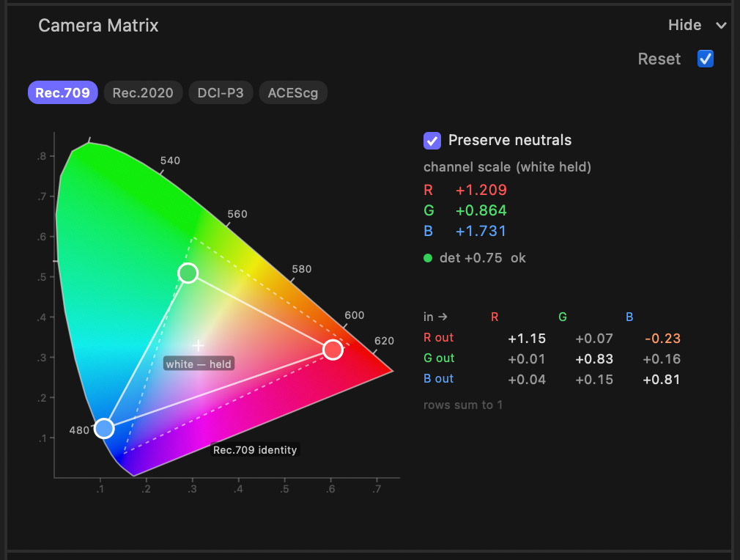Screen dimensions: 740x560
Task: Click matrix cell R out / G in +0.07
Action: coord(594,339)
